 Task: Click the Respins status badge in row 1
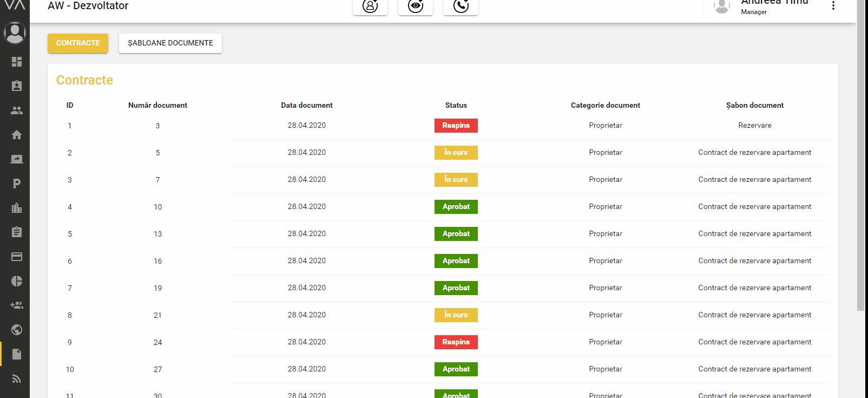(x=456, y=126)
